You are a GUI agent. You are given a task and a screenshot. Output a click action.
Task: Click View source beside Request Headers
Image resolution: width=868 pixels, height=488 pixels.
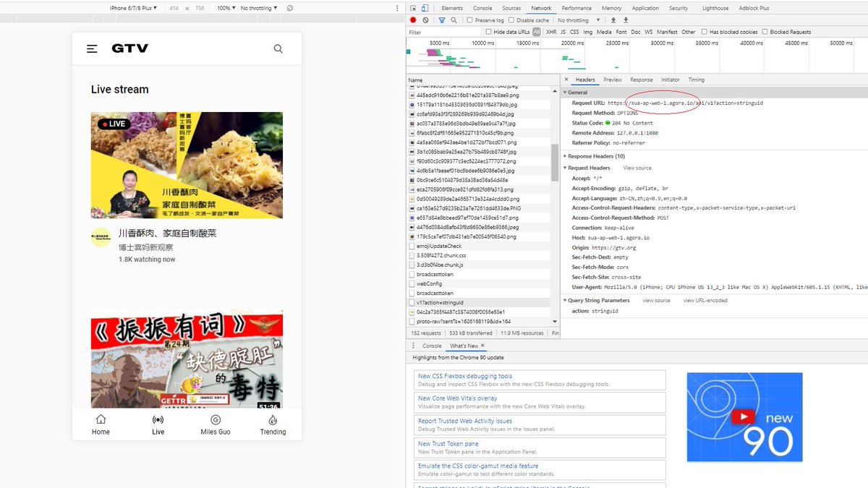(637, 168)
